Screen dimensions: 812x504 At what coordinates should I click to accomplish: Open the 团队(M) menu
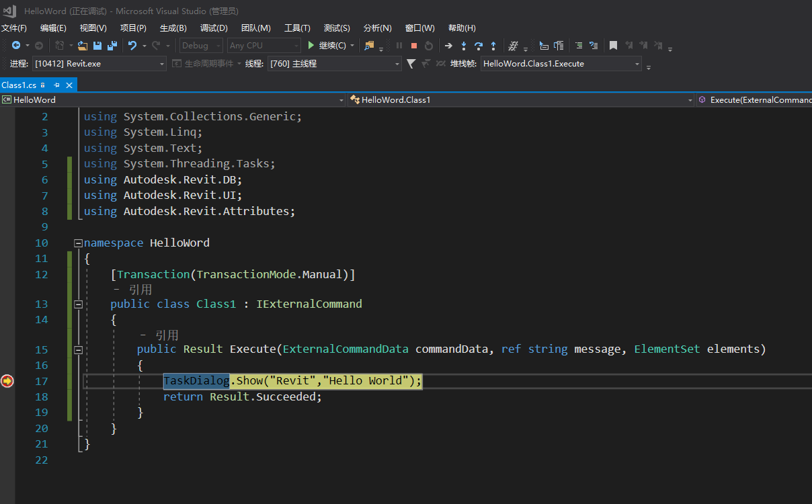(255, 28)
